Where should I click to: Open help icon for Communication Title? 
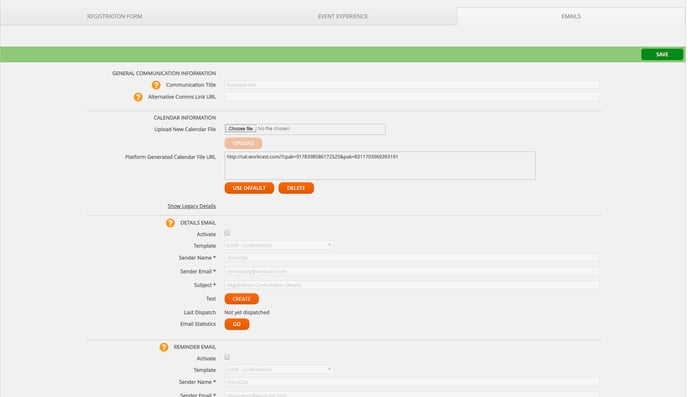156,85
